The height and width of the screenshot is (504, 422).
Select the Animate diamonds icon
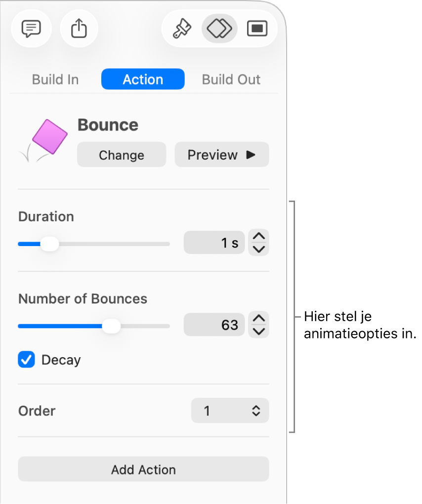(x=219, y=29)
